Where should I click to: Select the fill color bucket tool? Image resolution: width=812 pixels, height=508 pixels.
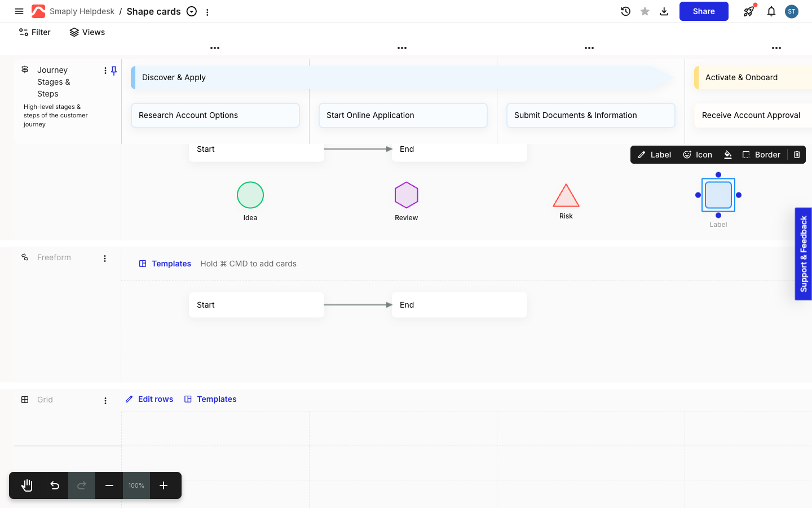point(728,155)
